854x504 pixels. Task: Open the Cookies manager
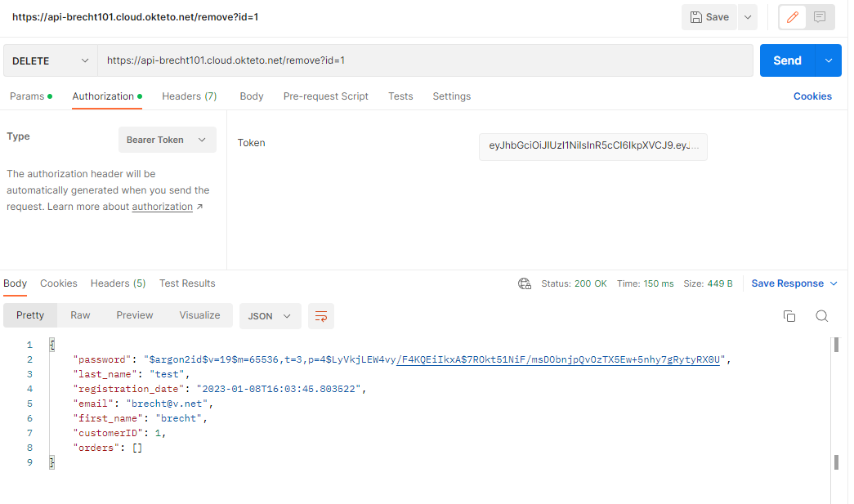pos(812,96)
